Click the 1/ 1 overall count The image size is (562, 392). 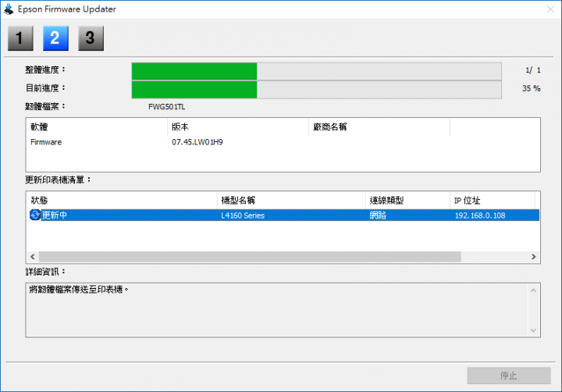(x=533, y=70)
